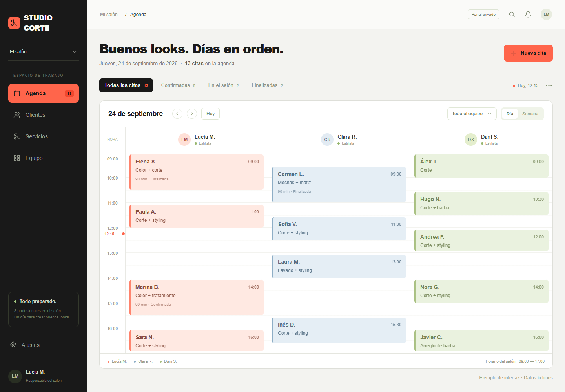Click Horario del salón 09:00 — 17:00 text
Viewport: 565px width, 392px height.
(515, 361)
